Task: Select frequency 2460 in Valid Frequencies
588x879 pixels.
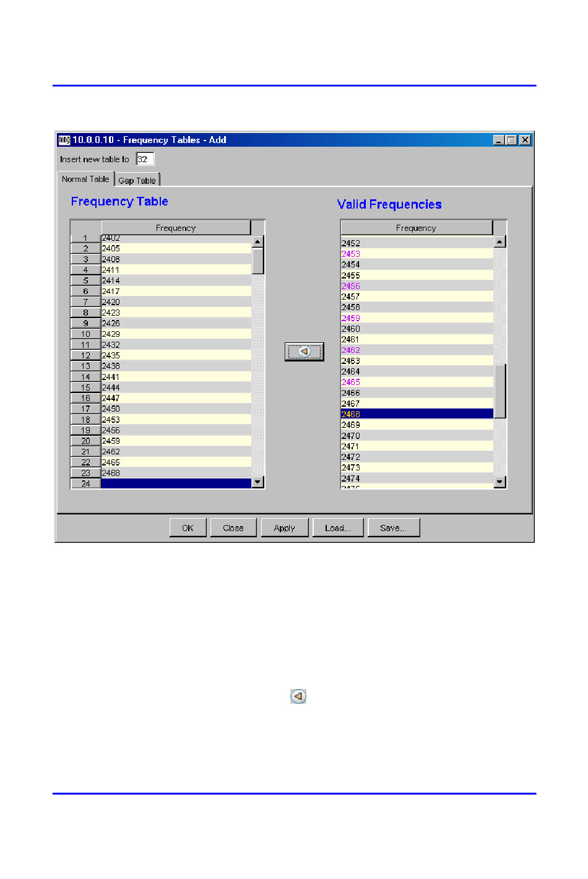Action: (x=416, y=329)
